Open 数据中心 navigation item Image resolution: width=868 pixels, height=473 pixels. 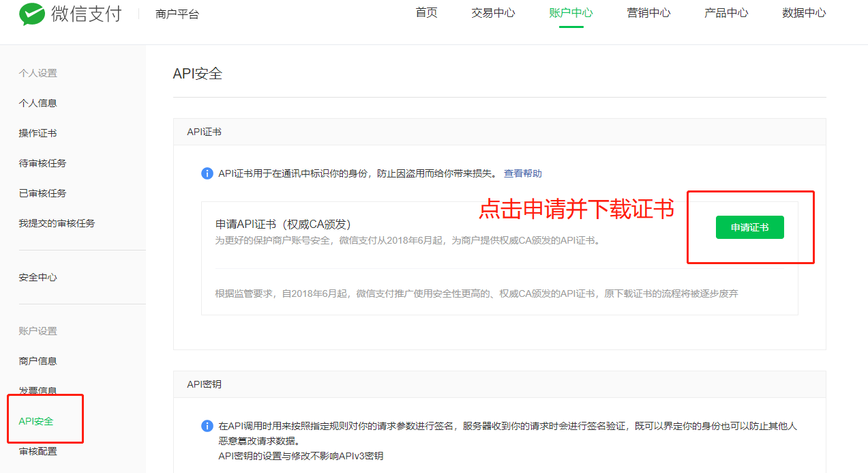804,13
